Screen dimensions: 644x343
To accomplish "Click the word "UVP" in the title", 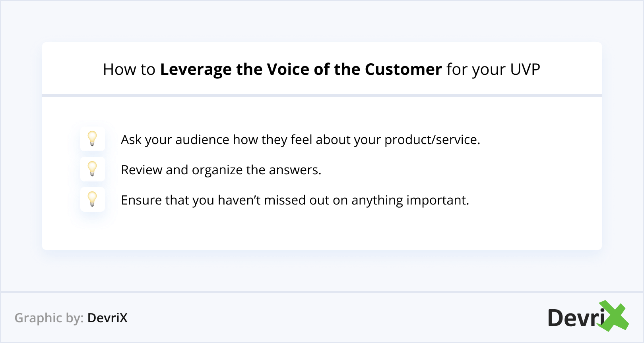I will (525, 70).
